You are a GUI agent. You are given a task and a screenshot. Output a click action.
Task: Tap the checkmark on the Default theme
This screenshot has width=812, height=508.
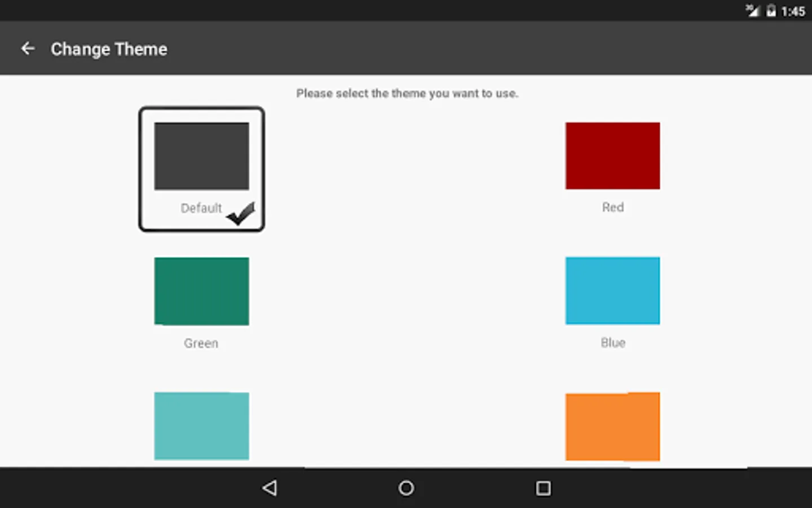point(241,213)
